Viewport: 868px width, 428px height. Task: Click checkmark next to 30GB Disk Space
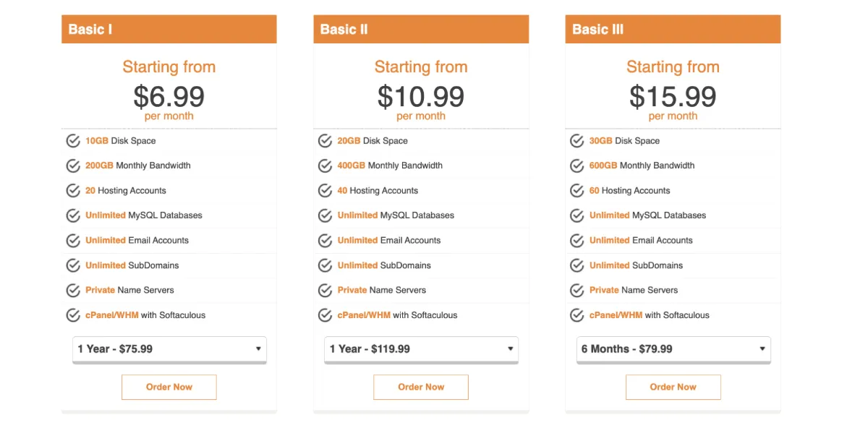(x=576, y=141)
